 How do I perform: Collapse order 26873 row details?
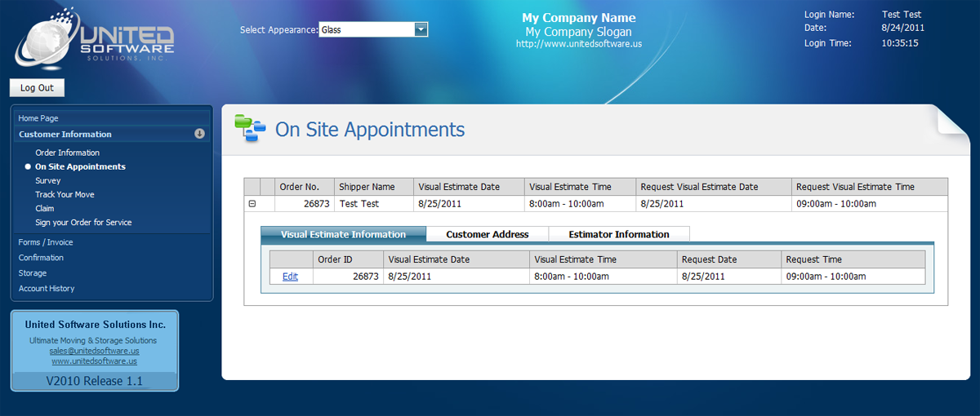tap(252, 204)
